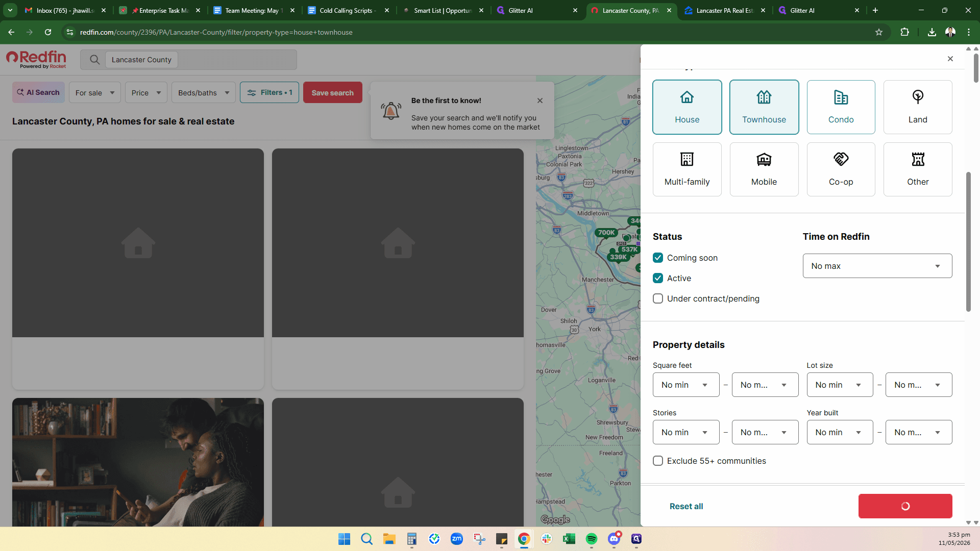Image resolution: width=980 pixels, height=551 pixels.
Task: Click the Save search button
Action: tap(332, 92)
